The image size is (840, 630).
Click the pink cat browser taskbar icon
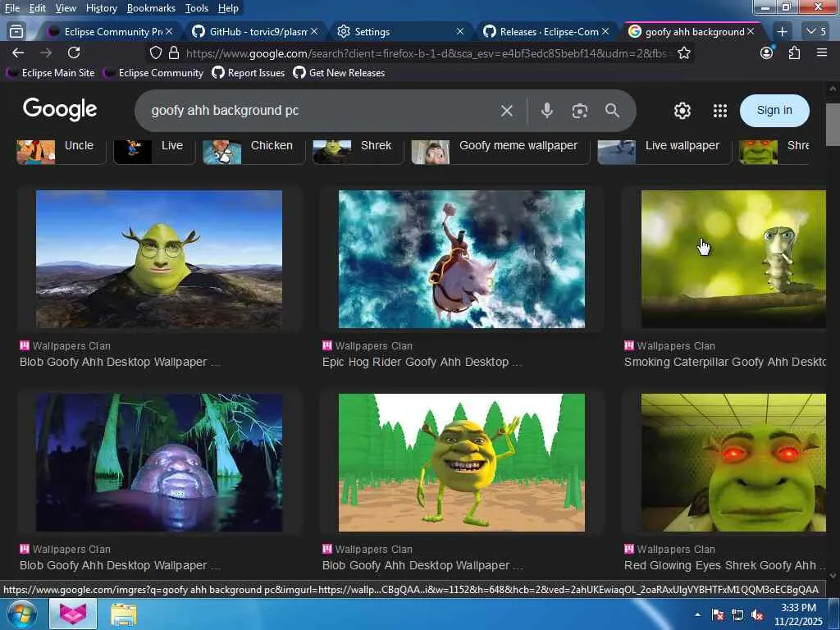pos(73,614)
